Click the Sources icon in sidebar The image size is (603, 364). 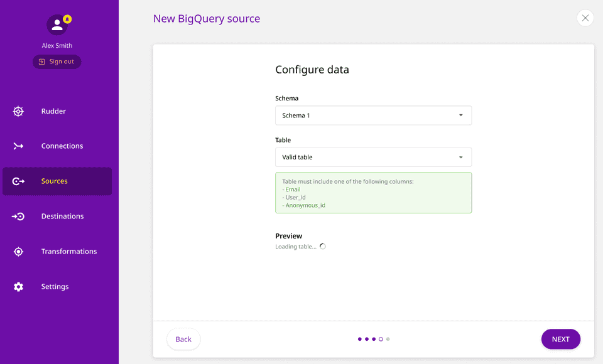pyautogui.click(x=18, y=181)
